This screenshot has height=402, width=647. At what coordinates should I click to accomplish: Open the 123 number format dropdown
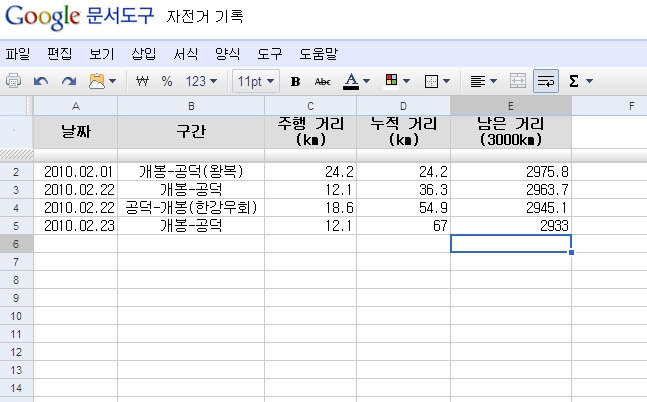[201, 81]
